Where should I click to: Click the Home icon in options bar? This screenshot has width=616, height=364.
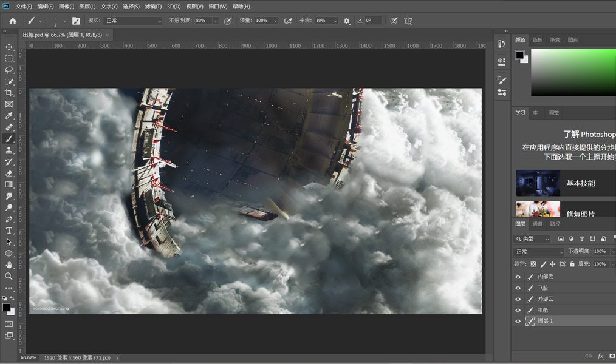pyautogui.click(x=13, y=21)
